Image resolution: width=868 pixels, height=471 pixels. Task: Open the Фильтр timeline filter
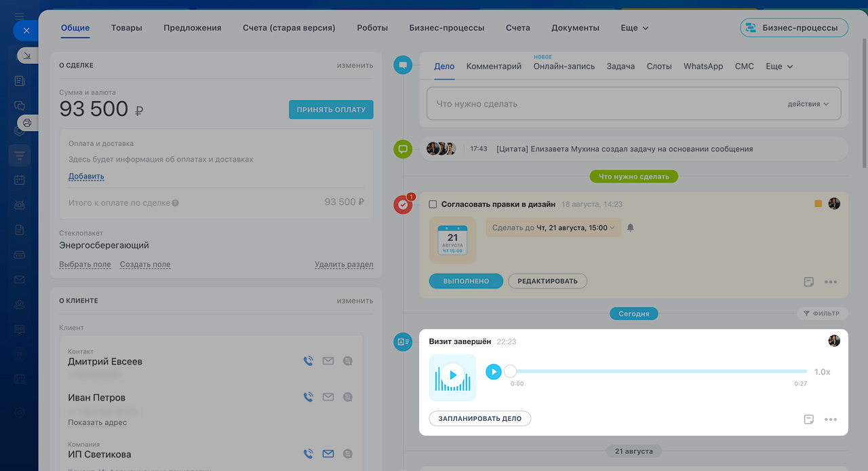pyautogui.click(x=821, y=314)
